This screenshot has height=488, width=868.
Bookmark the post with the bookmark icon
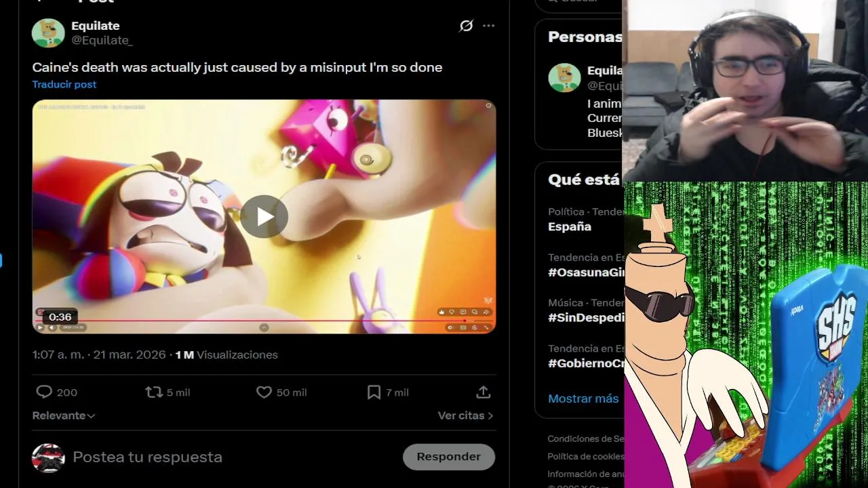(x=374, y=392)
